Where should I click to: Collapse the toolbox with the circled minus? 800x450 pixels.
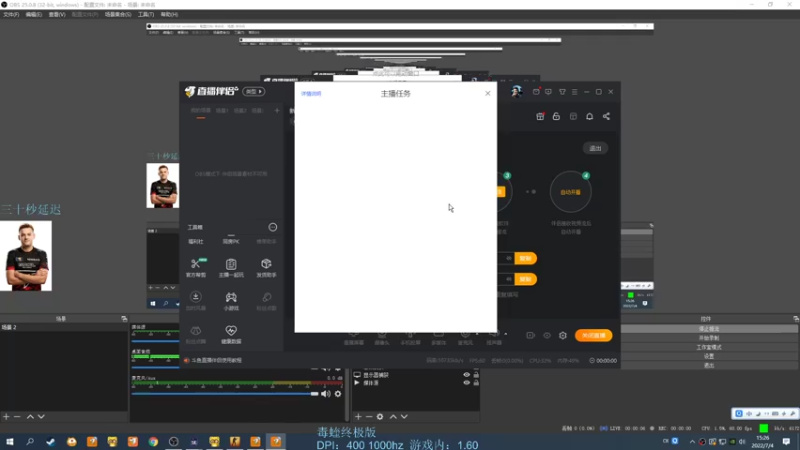pos(273,227)
